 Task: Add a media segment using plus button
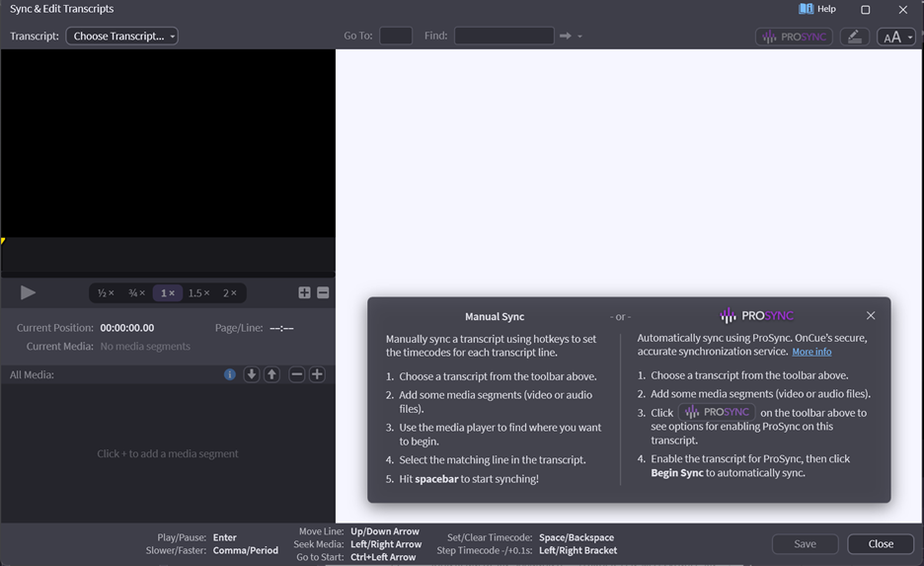click(317, 374)
